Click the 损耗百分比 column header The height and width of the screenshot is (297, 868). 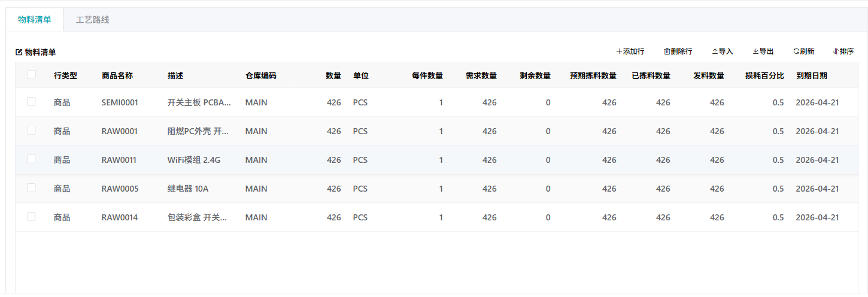pos(764,75)
